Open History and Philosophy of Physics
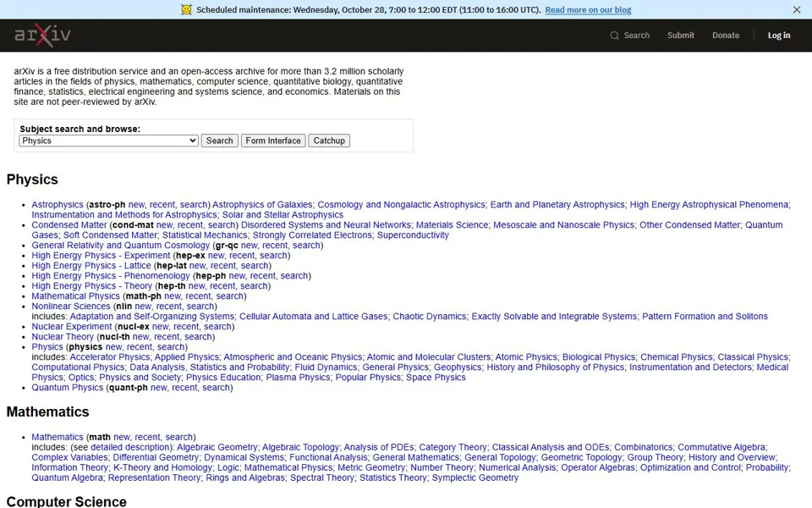The height and width of the screenshot is (508, 812). pyautogui.click(x=556, y=367)
